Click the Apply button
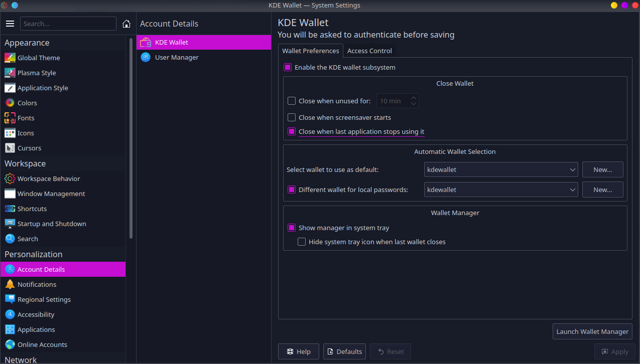The height and width of the screenshot is (364, 640). point(615,351)
